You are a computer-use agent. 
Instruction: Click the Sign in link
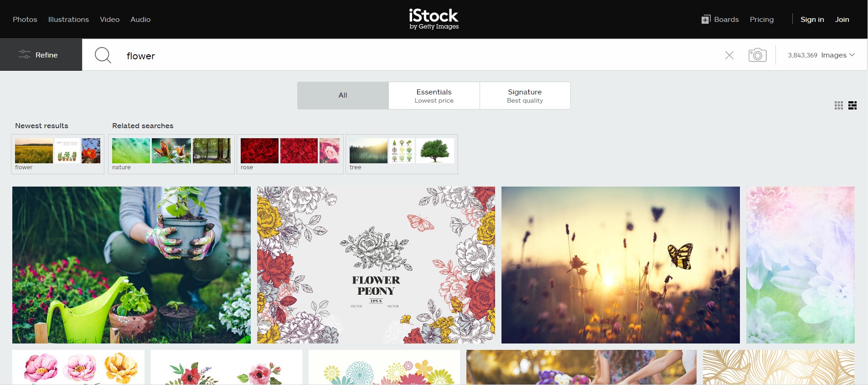tap(812, 19)
